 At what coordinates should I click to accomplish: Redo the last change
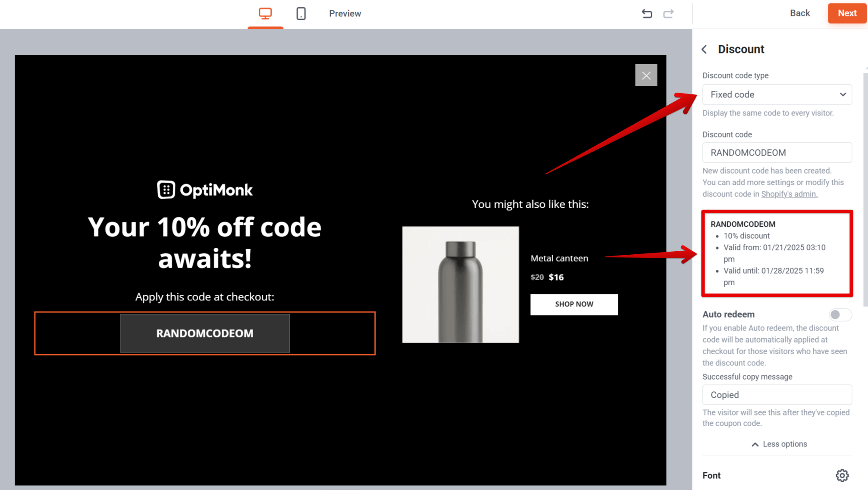click(x=668, y=13)
